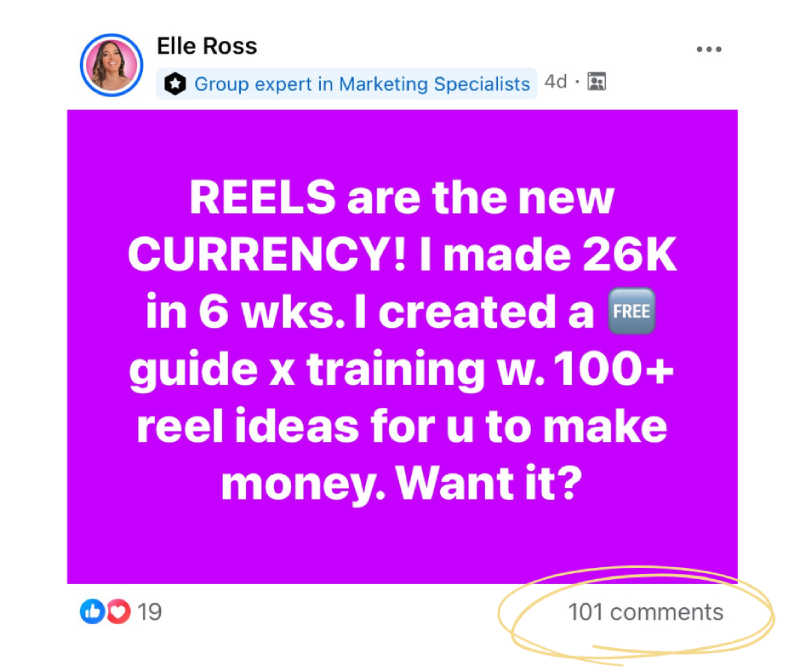
Task: Click the blue story ring around avatar
Action: [111, 65]
